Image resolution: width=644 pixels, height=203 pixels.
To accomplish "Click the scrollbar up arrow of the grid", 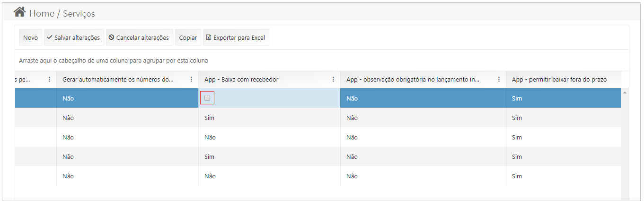I will tap(625, 92).
